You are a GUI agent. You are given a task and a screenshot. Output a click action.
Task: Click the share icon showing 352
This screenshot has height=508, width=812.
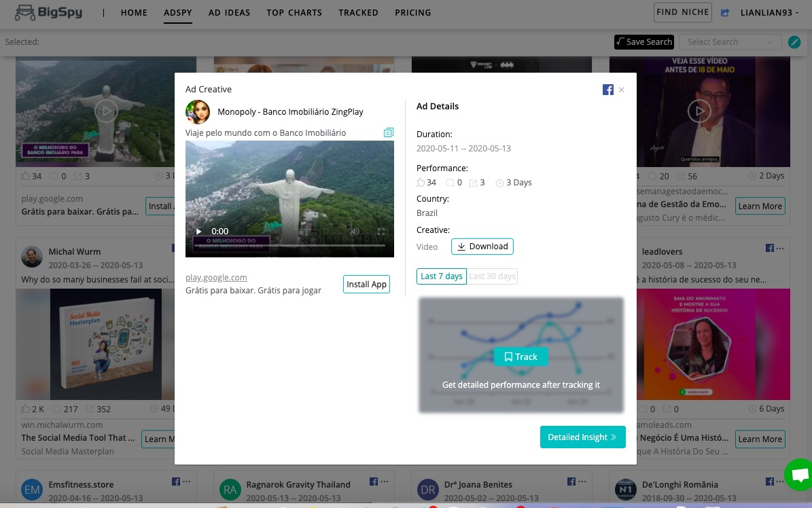point(90,409)
